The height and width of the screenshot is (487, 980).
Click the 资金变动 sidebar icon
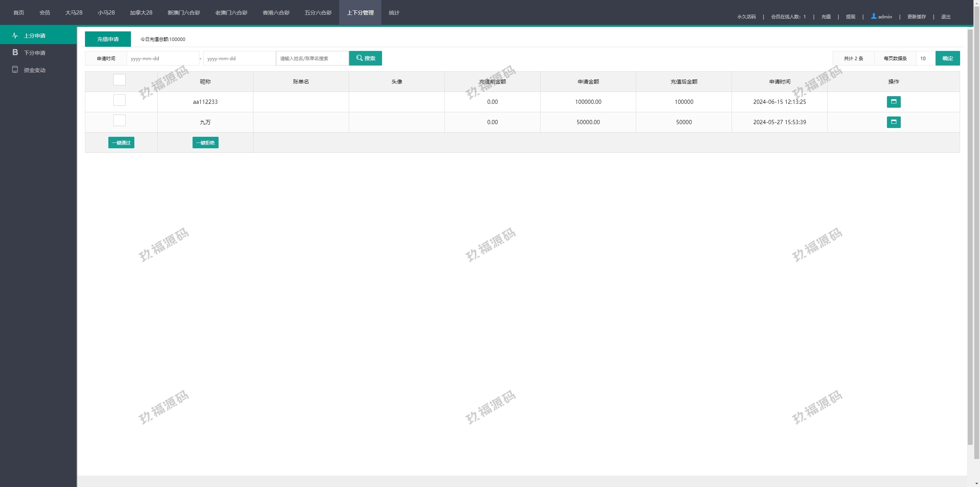[15, 70]
